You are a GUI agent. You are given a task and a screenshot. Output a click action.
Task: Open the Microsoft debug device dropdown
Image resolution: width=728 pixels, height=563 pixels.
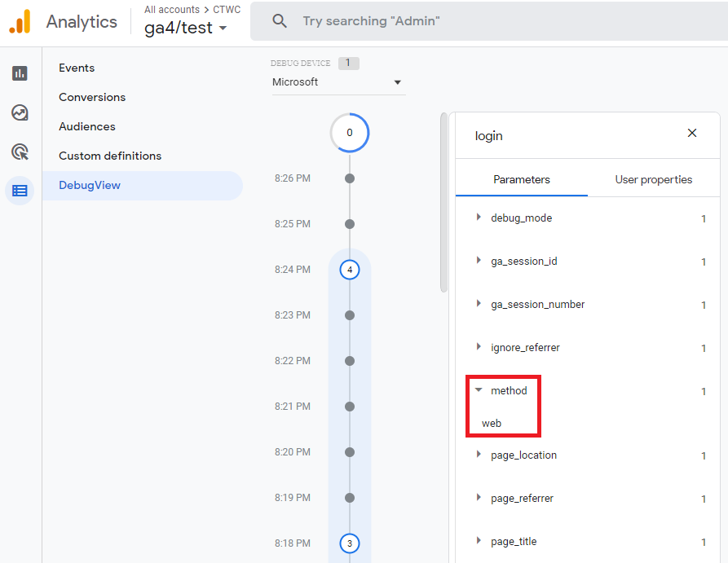(x=338, y=82)
